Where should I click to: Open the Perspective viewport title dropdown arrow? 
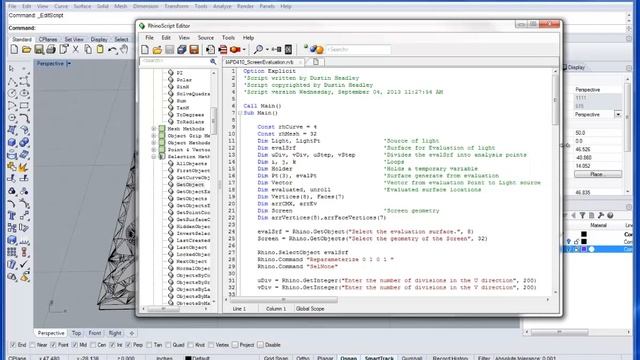pyautogui.click(x=69, y=64)
